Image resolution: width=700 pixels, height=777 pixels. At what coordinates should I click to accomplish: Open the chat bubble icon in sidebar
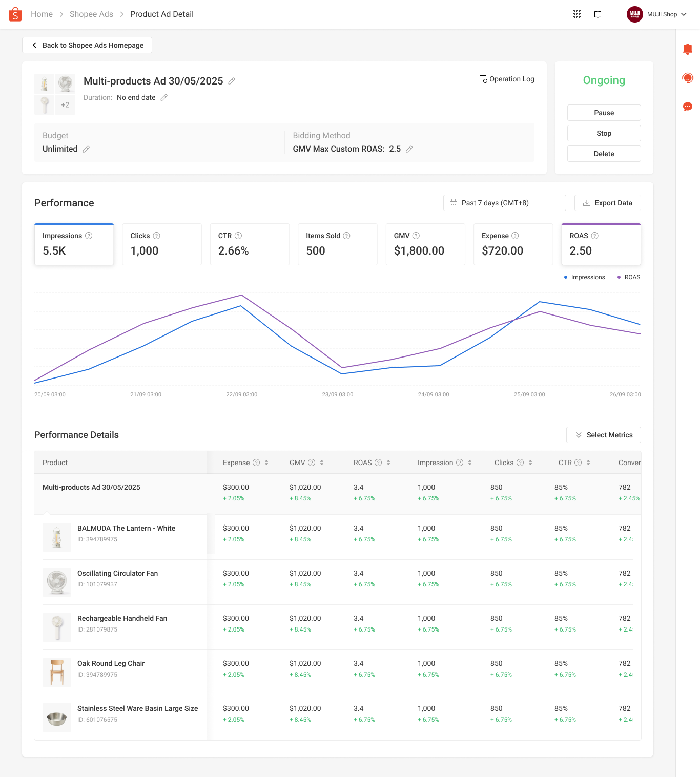(x=688, y=107)
